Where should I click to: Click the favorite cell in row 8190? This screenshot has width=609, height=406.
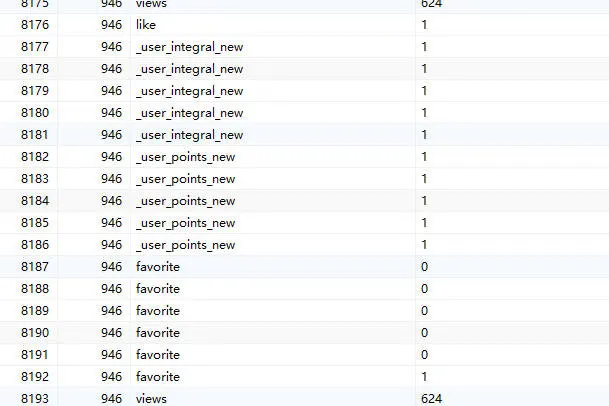158,333
